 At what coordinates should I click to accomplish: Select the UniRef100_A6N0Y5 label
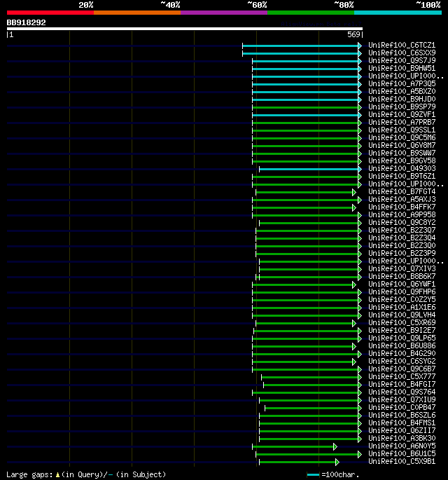pos(402,446)
